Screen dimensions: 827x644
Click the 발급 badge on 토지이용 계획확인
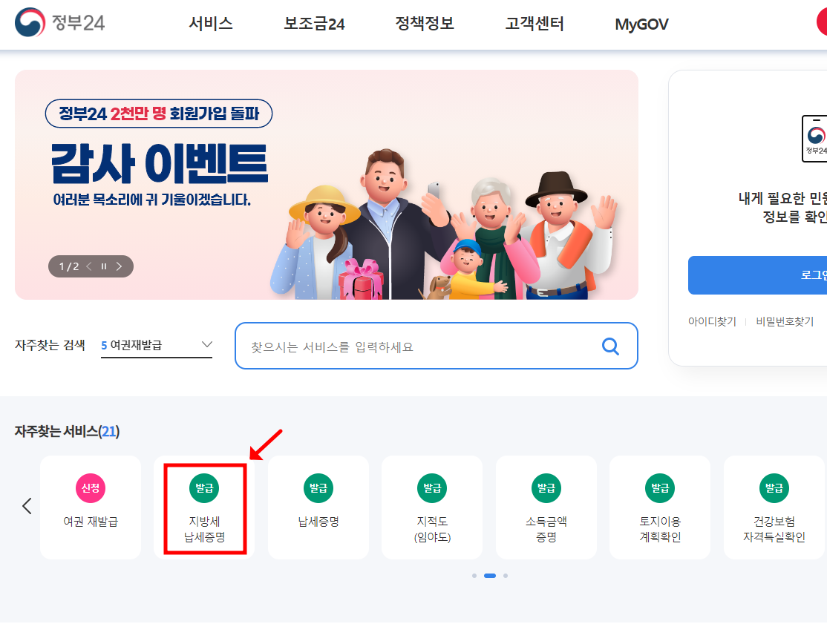tap(660, 488)
